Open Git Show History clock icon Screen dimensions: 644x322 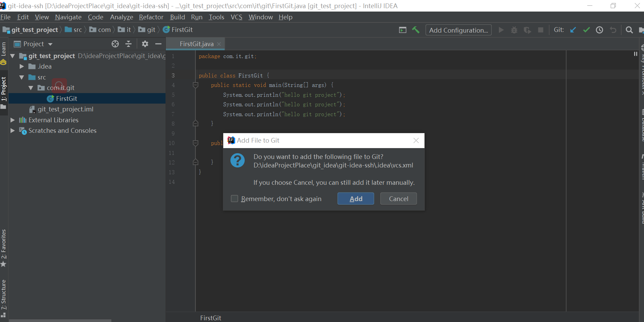point(599,30)
